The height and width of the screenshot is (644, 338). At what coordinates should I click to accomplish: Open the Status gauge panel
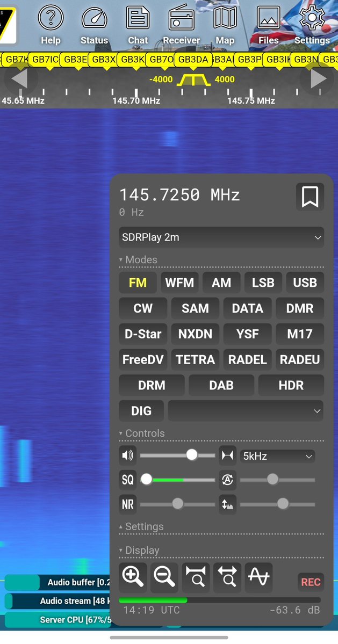pyautogui.click(x=94, y=25)
